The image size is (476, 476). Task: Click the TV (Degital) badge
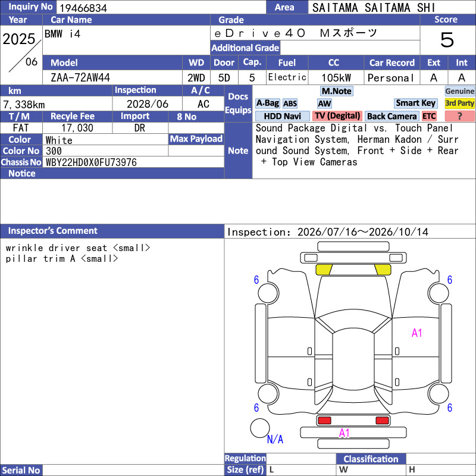[x=337, y=116]
